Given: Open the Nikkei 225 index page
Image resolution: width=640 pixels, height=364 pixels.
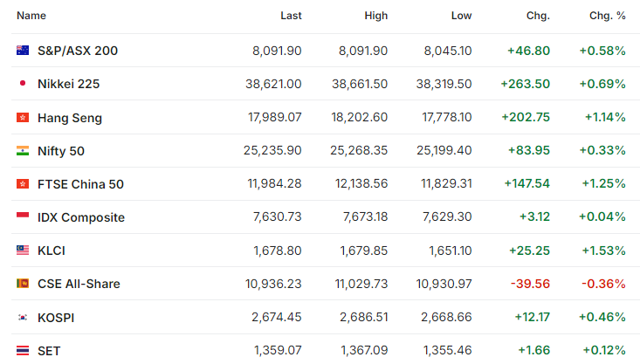Looking at the screenshot, I should coord(69,84).
